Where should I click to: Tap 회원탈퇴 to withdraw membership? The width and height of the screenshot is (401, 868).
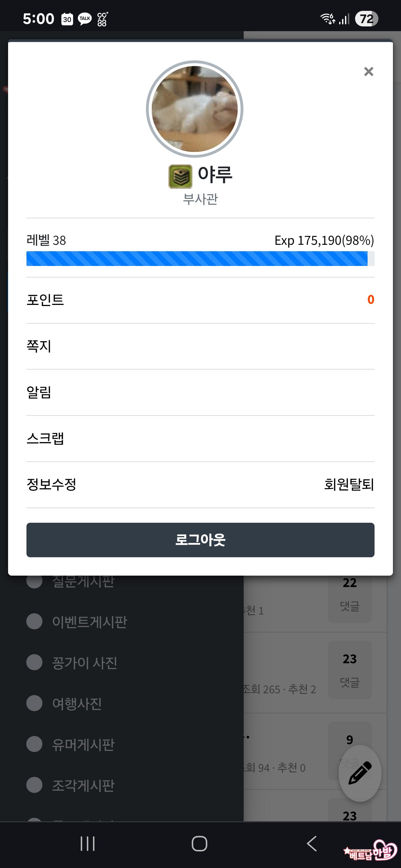(349, 485)
